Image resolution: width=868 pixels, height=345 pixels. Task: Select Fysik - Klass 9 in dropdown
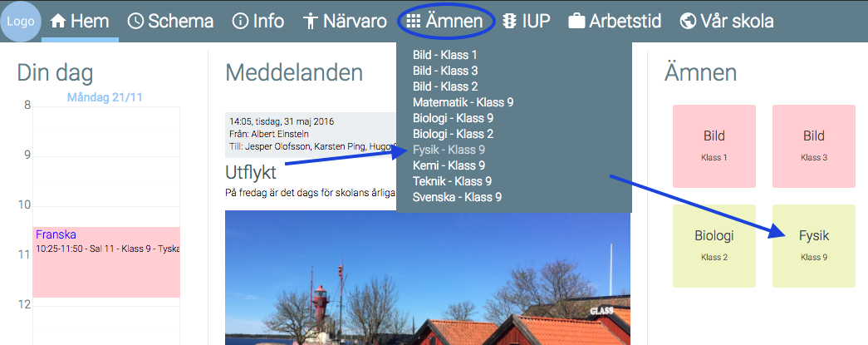pos(449,150)
